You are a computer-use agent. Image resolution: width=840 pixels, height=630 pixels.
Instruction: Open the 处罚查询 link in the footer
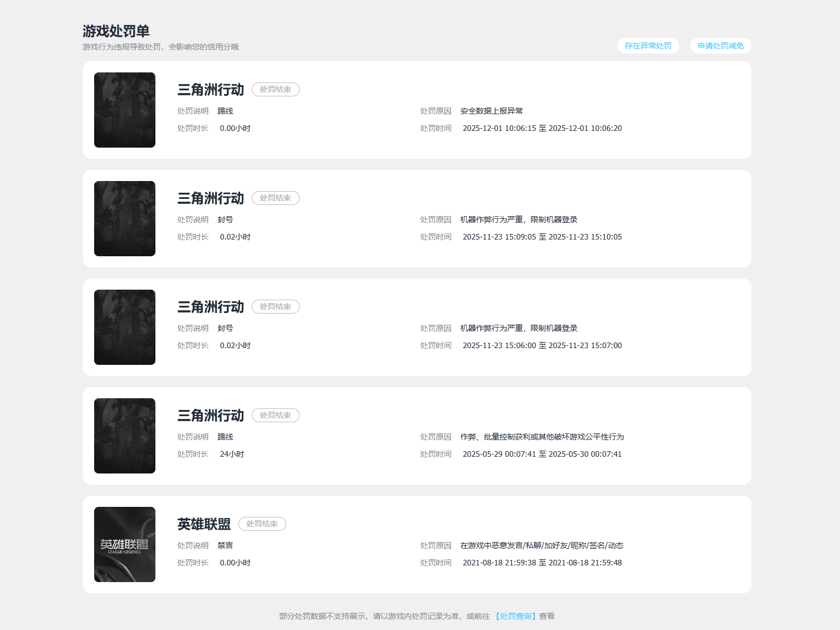[515, 616]
